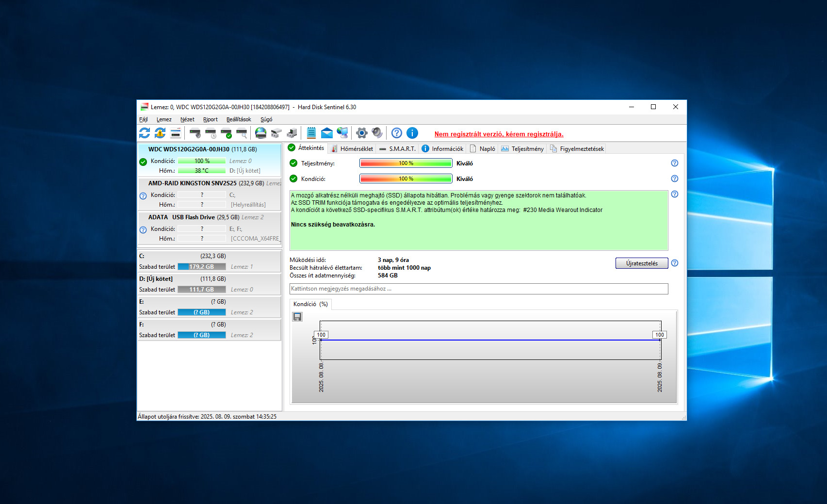Click the blue refresh arrows toolbar icon

tap(145, 133)
